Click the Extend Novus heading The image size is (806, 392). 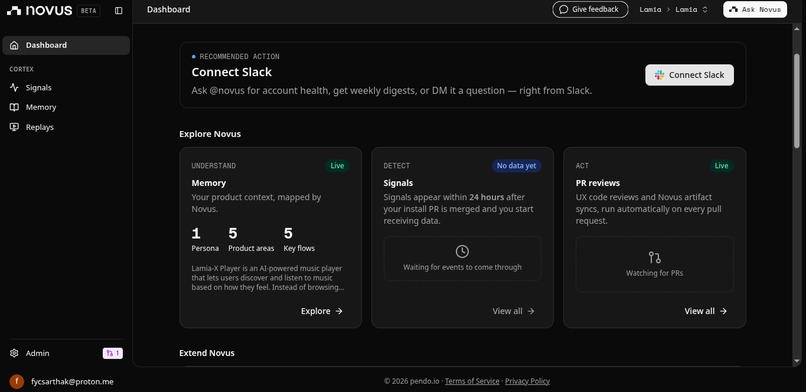click(207, 353)
